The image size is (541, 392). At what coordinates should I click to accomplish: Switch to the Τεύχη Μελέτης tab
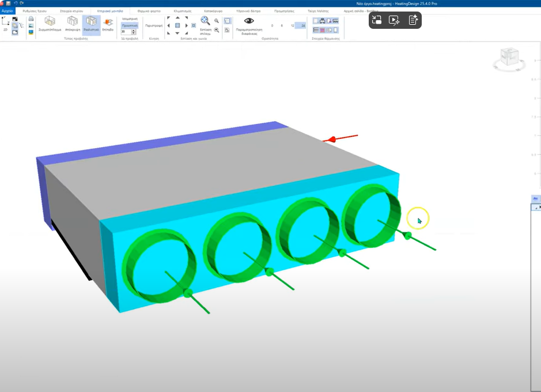click(318, 11)
